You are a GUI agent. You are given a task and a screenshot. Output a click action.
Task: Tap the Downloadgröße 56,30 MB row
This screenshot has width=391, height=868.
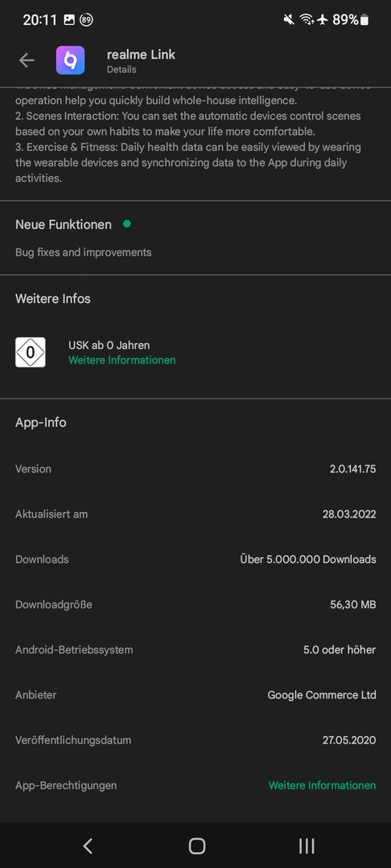tap(195, 604)
